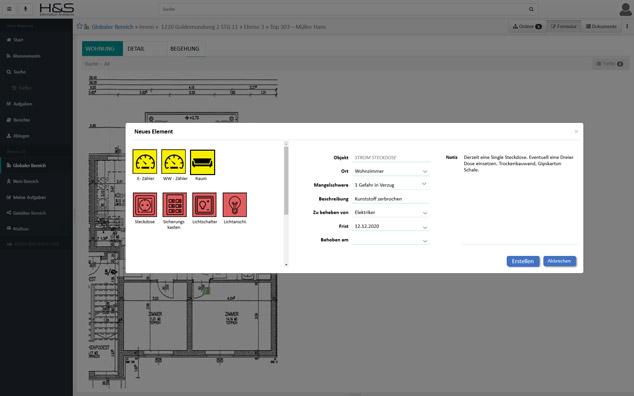Open the Ordner button in header
The height and width of the screenshot is (396, 634).
click(527, 26)
